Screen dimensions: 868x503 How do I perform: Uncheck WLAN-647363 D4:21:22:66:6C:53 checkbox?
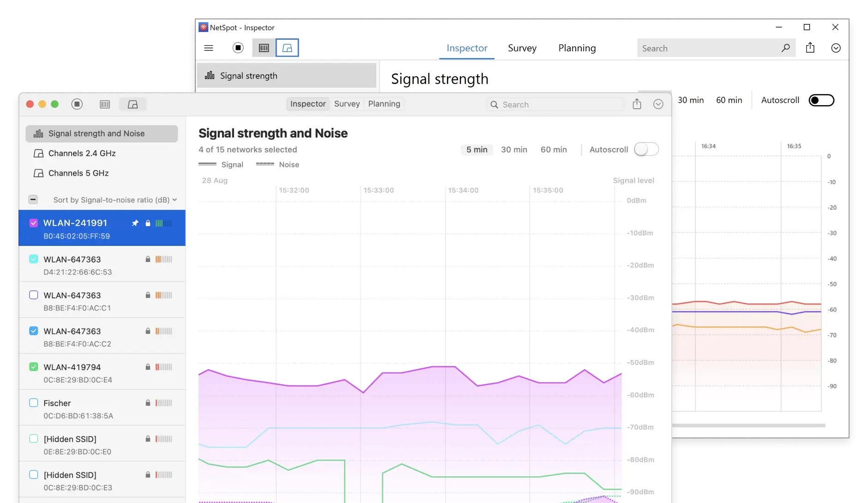tap(34, 259)
